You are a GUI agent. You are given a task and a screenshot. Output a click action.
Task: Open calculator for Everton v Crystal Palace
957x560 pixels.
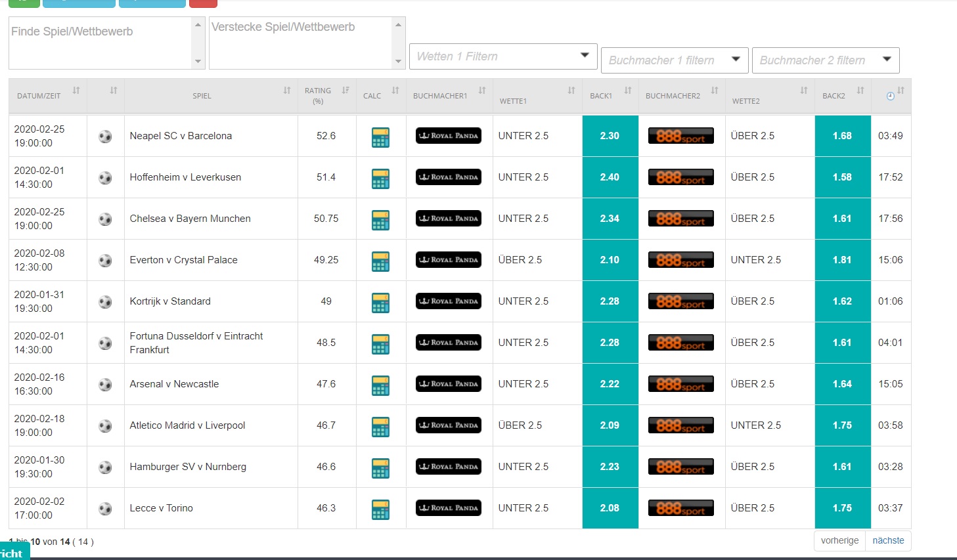point(380,261)
